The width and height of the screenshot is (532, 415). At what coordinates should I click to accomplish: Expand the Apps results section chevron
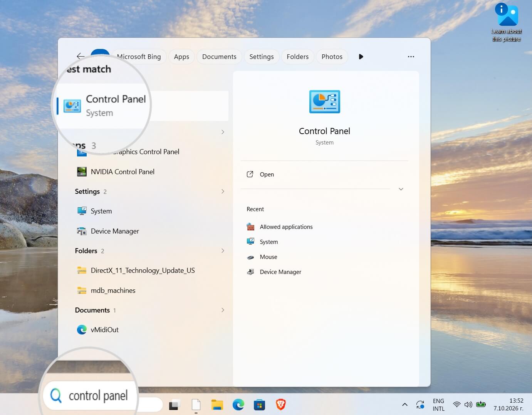pyautogui.click(x=223, y=132)
